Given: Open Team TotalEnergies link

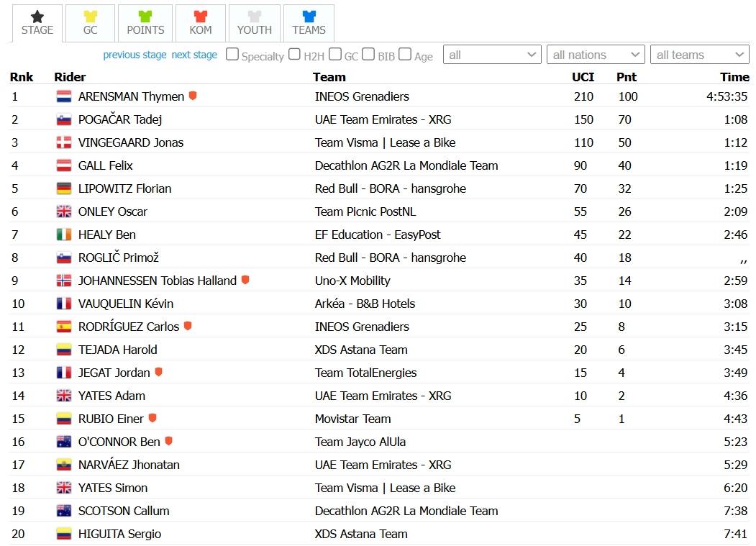Looking at the screenshot, I should click(x=365, y=373).
